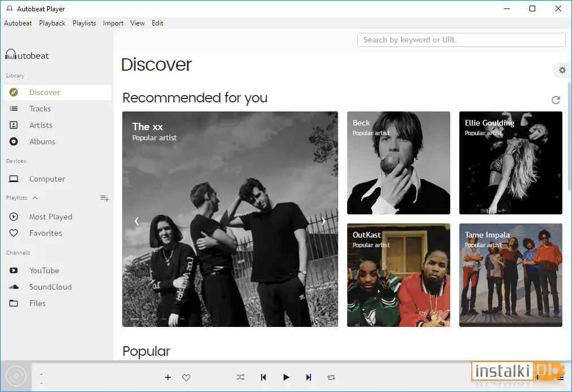Click the Search by keyword or URL field
Viewport: 572px width, 392px height.
(x=461, y=40)
